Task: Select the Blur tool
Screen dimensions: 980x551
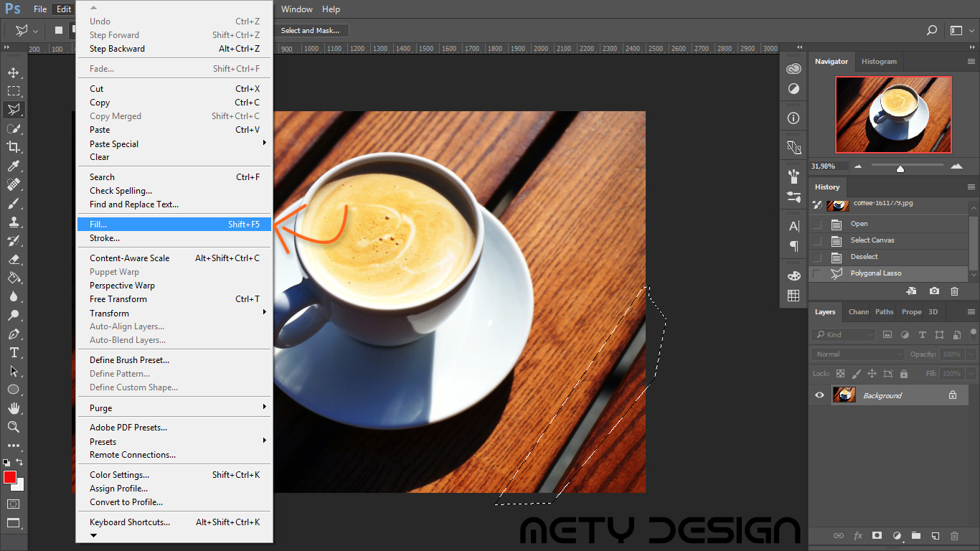Action: (x=14, y=296)
